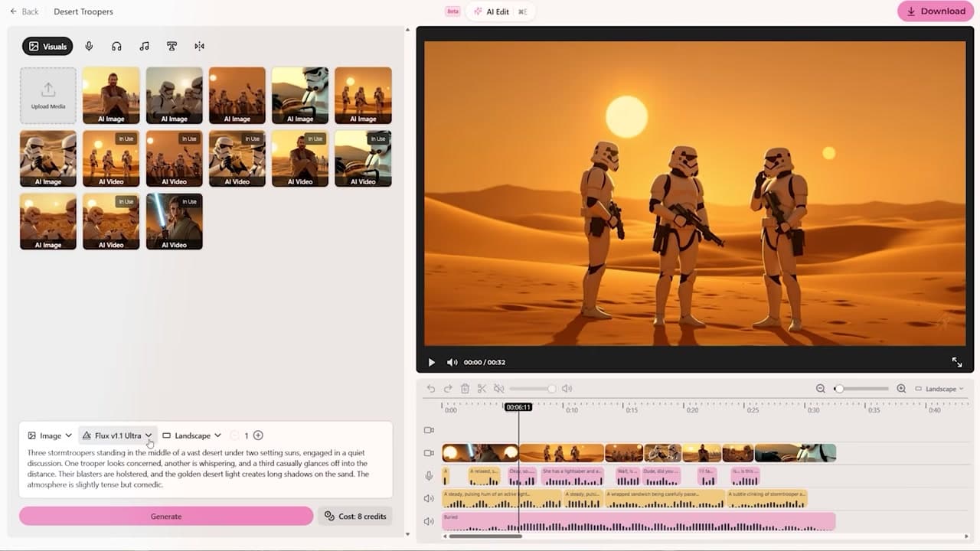Select the bearded man AI Image thumbnail
The height and width of the screenshot is (551, 980).
coord(111,96)
